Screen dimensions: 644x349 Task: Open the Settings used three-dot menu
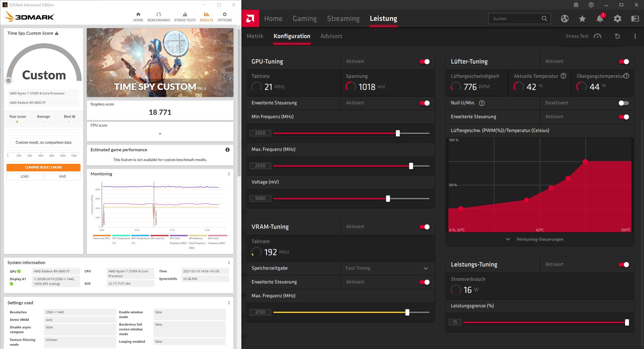point(229,303)
